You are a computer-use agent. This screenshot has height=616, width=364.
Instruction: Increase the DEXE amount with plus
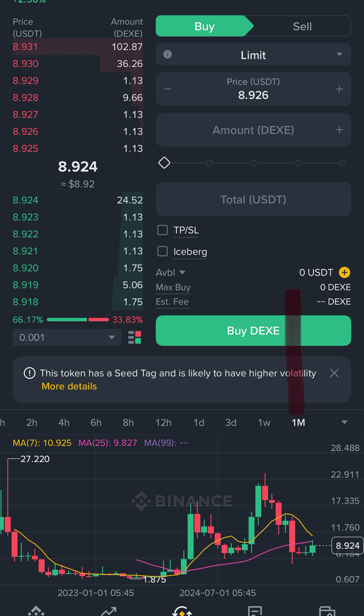point(339,130)
